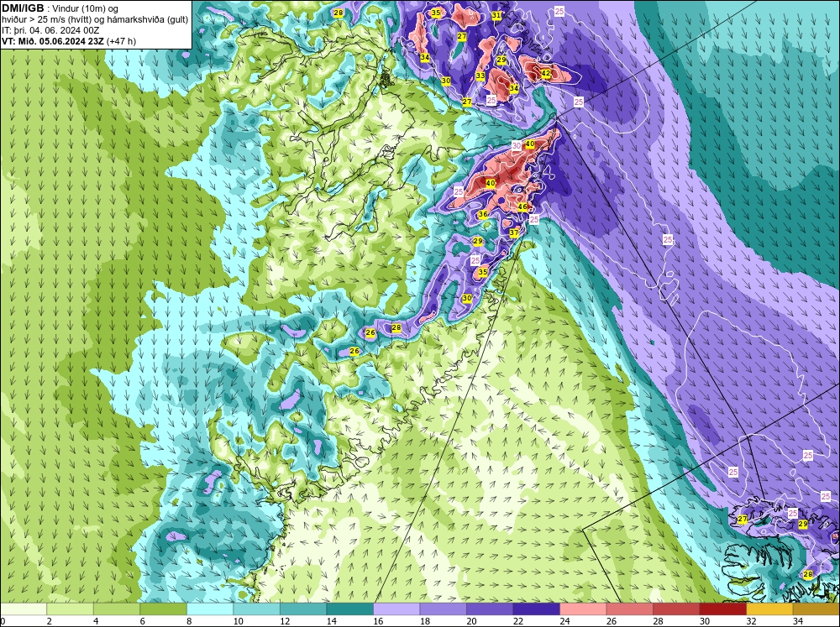The height and width of the screenshot is (627, 840).
Task: Click the 'VT: Mið. 05.06.2024 23Z' valid time
Action: pos(53,41)
